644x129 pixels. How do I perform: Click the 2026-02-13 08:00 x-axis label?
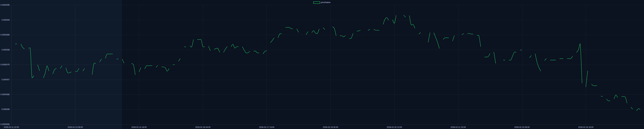tap(75, 127)
